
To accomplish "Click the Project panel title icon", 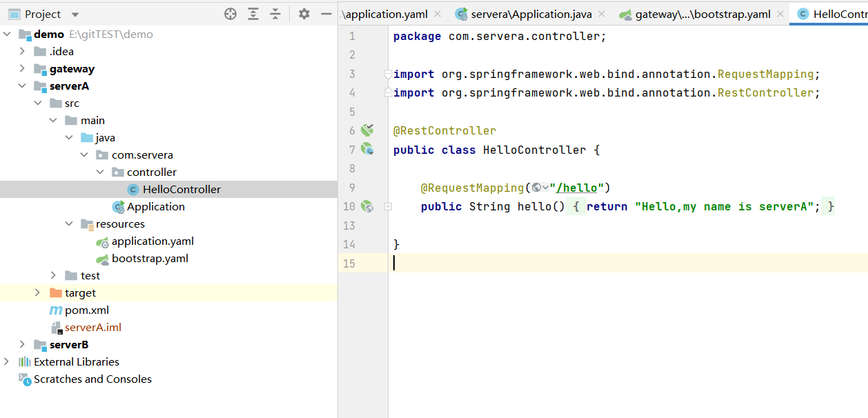I will point(14,14).
